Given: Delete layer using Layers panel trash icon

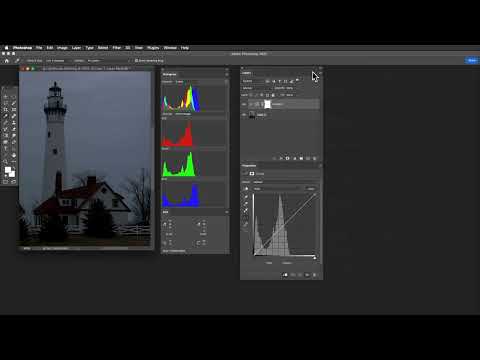Looking at the screenshot, I should (314, 158).
